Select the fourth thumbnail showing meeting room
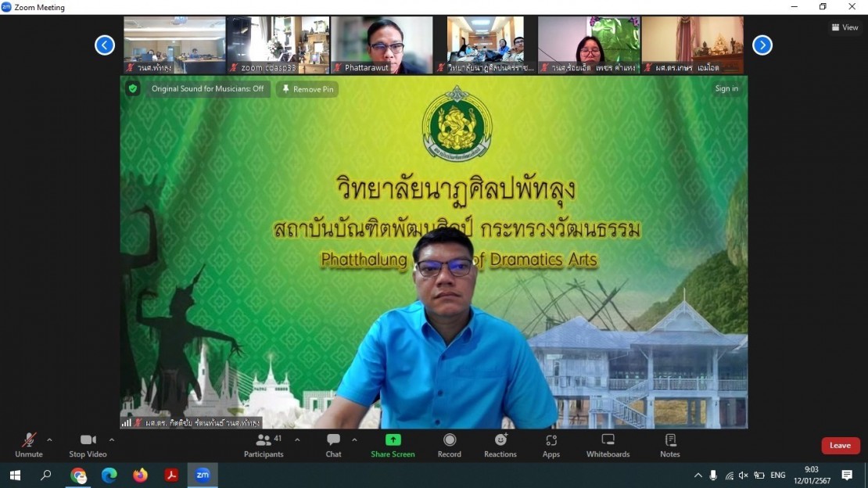Image resolution: width=868 pixels, height=488 pixels. [485, 45]
